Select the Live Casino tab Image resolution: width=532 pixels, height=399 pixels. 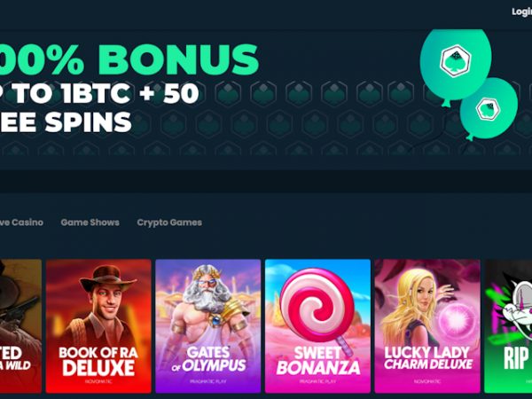pos(21,223)
